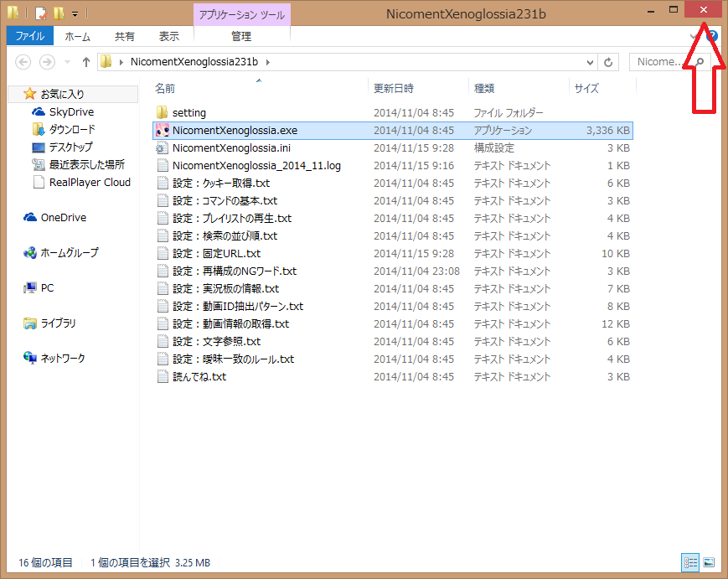Toggle details view from the status bar
This screenshot has height=579, width=728.
coord(690,562)
